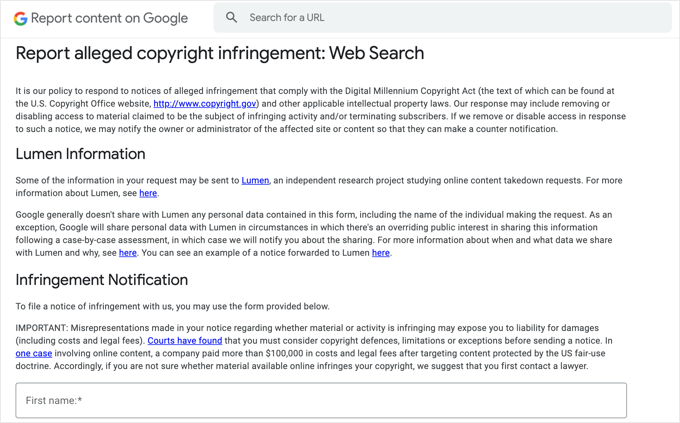
Task: Click the "Report alleged copyright infringement" page heading
Action: [x=220, y=54]
